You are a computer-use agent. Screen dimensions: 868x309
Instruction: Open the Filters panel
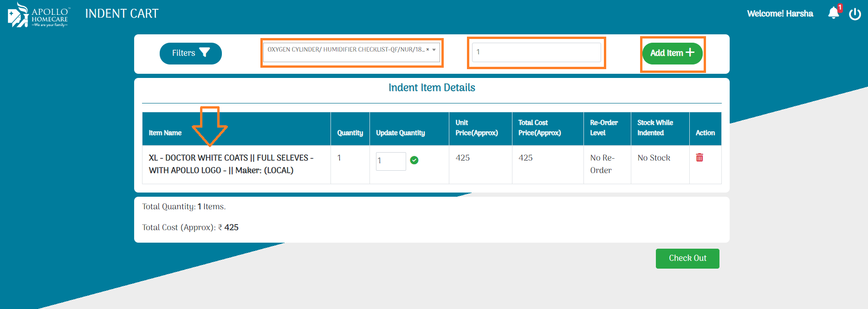[190, 53]
